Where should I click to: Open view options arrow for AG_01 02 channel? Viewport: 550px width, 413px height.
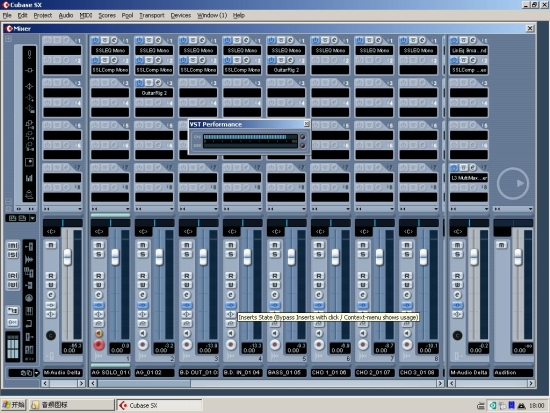click(171, 209)
